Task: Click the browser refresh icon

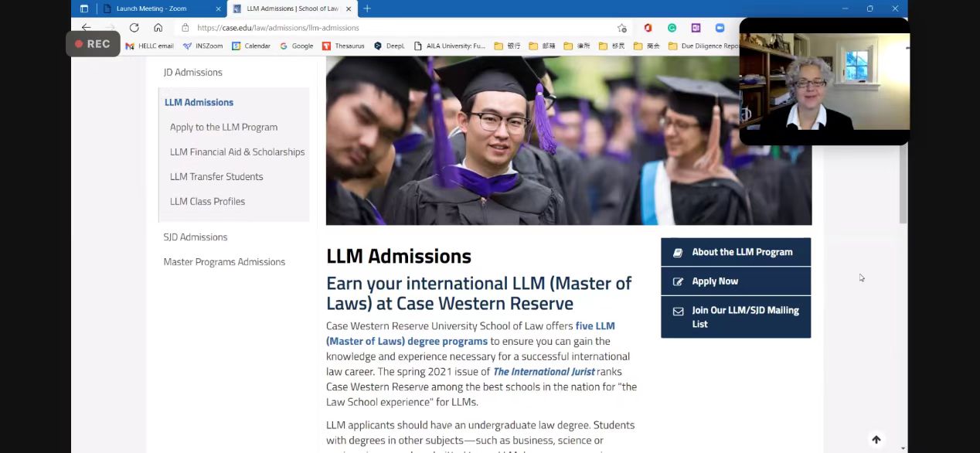Action: click(x=134, y=28)
